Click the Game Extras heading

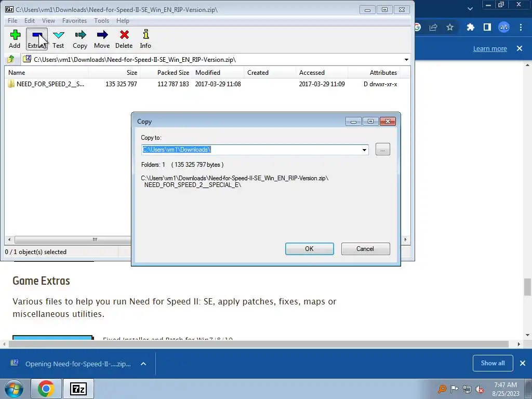click(41, 281)
